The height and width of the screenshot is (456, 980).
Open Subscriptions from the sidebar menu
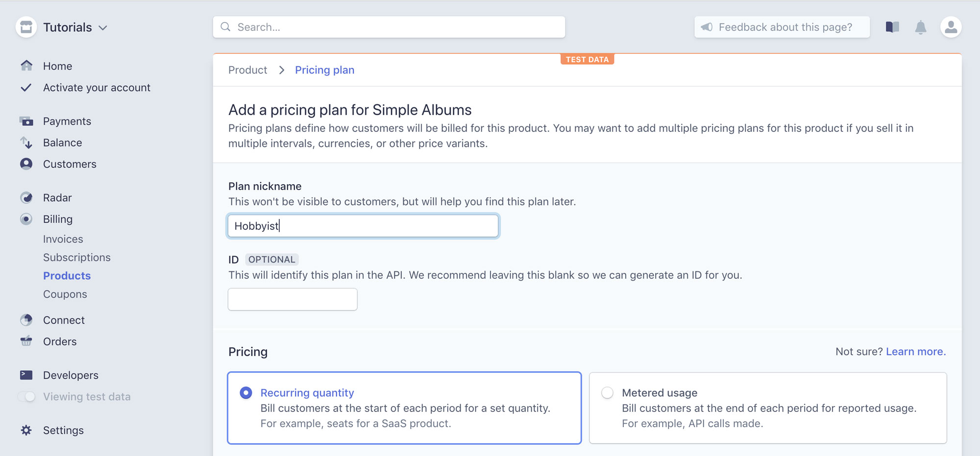pyautogui.click(x=77, y=257)
